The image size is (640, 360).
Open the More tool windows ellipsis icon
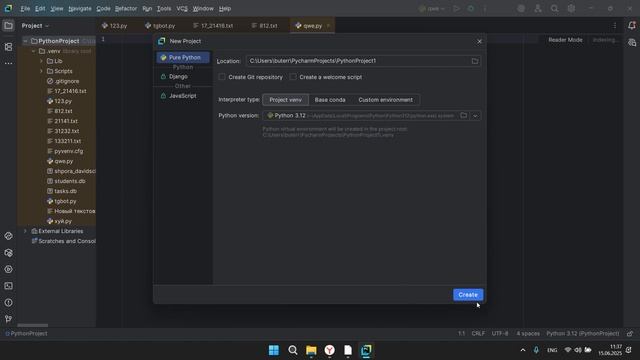pos(8,64)
